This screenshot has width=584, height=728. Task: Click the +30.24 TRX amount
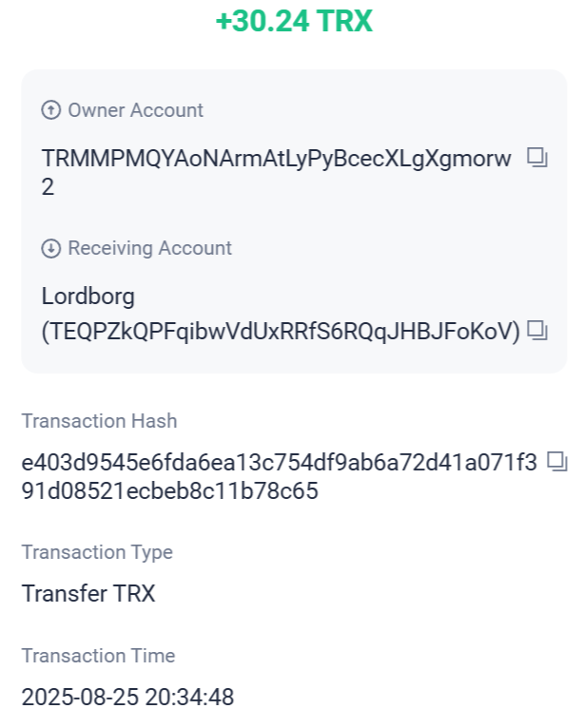click(x=294, y=21)
